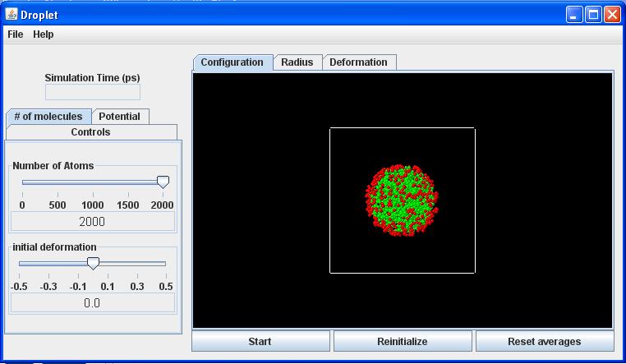Image resolution: width=626 pixels, height=364 pixels.
Task: Click the Number of Atoms slider thumb
Action: tap(163, 182)
